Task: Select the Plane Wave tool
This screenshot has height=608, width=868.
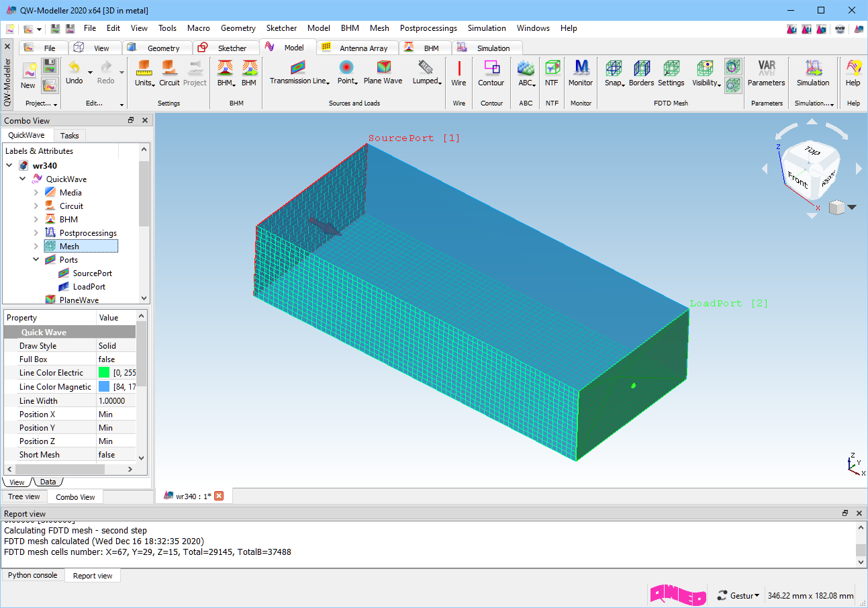Action: point(383,73)
